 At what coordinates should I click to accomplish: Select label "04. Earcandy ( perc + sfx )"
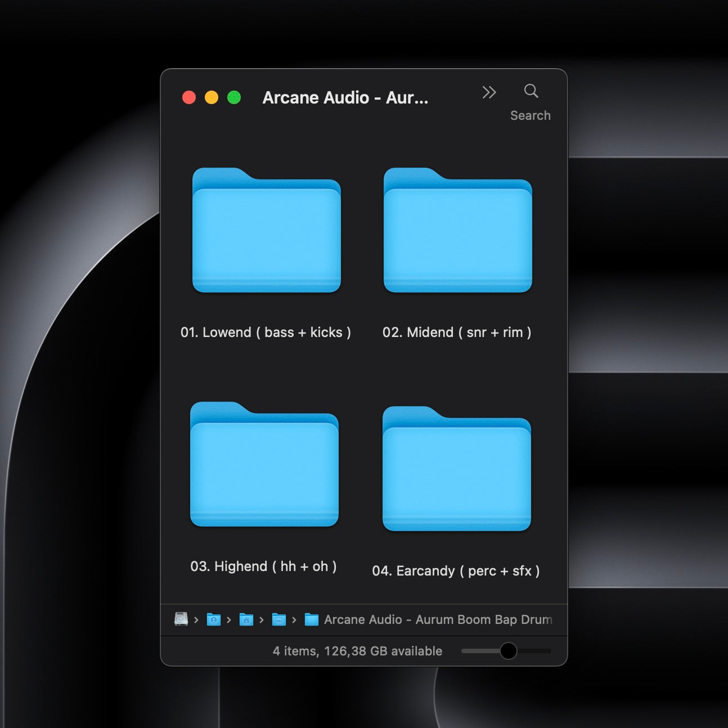456,571
